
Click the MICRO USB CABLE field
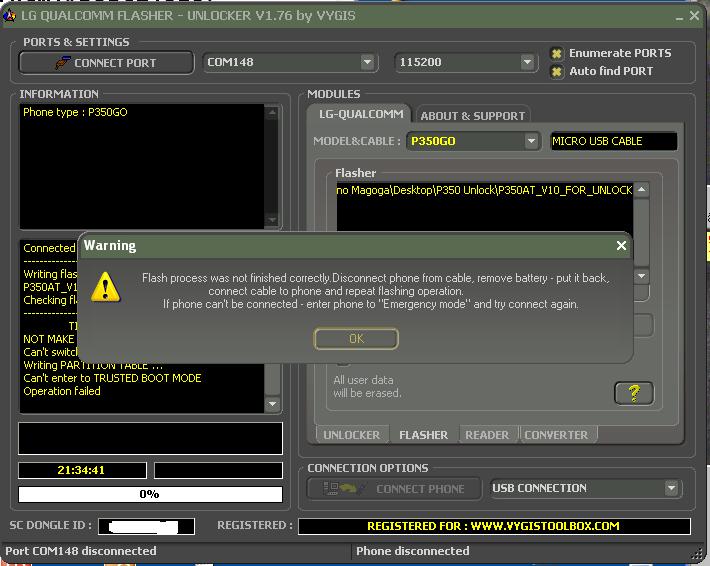click(614, 141)
